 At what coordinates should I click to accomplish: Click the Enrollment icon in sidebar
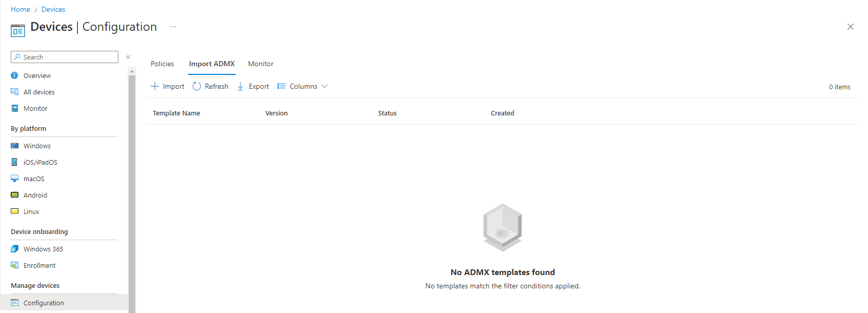15,265
